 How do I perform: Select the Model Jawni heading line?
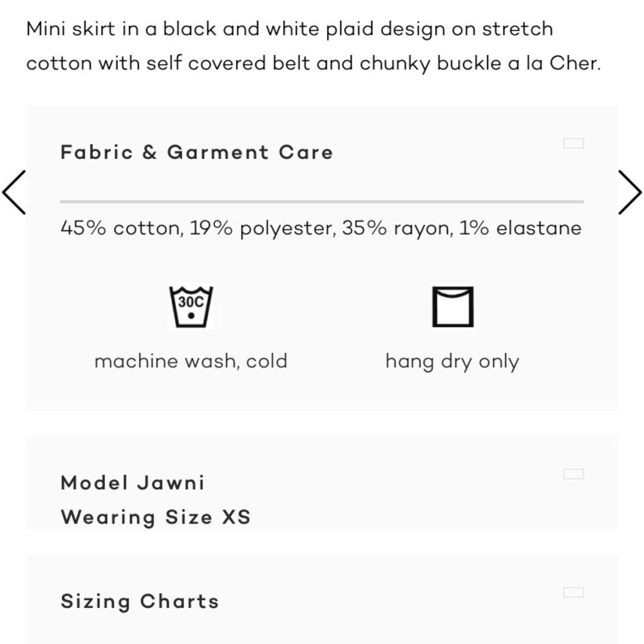133,483
